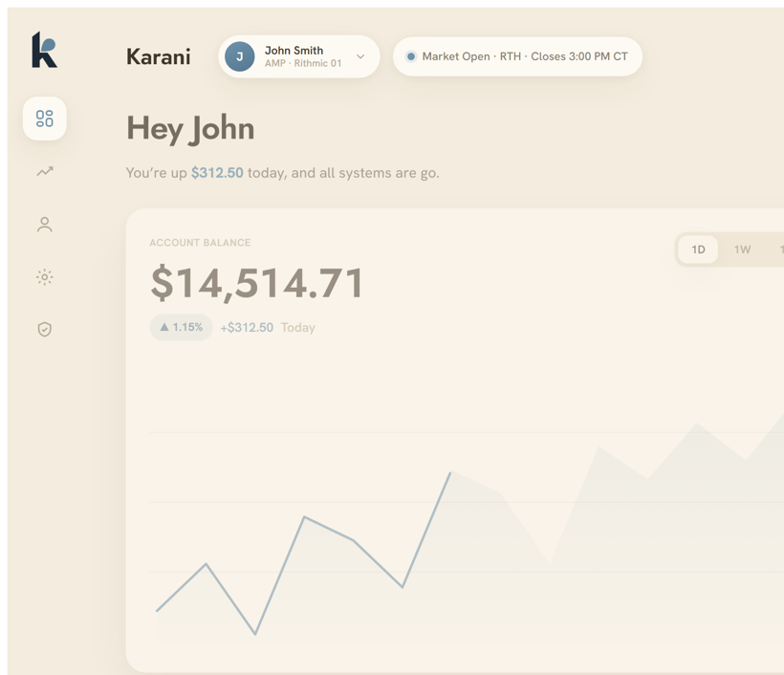Image resolution: width=784 pixels, height=675 pixels.
Task: Click the Hey John greeting
Action: pyautogui.click(x=190, y=129)
